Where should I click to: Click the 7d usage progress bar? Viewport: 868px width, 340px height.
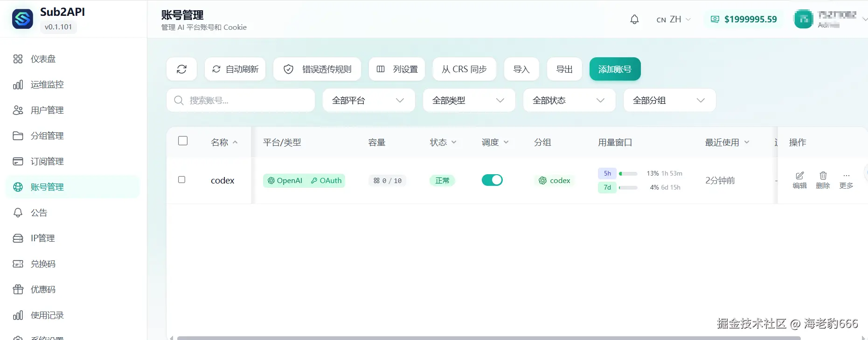628,188
